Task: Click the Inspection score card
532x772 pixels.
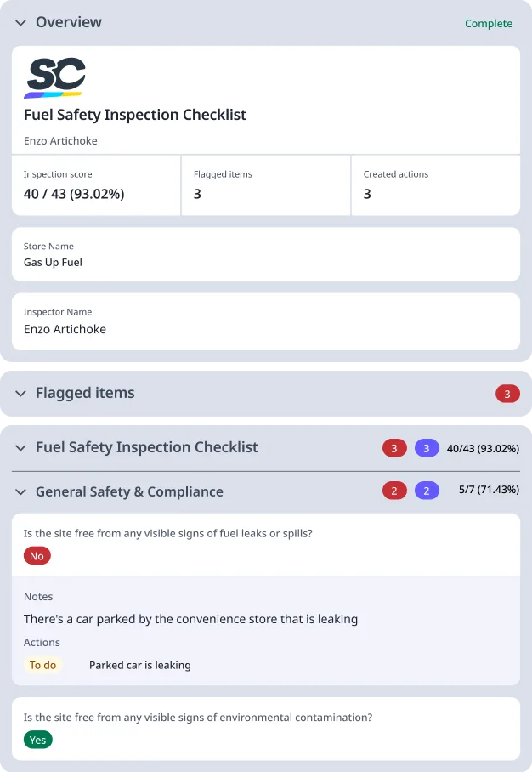Action: click(95, 185)
